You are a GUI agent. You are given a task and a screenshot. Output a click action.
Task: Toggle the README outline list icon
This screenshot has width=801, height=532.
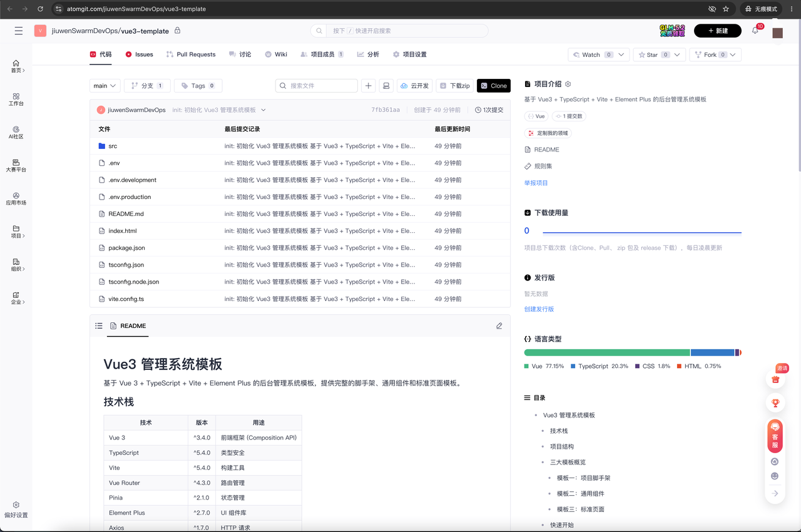click(x=99, y=326)
